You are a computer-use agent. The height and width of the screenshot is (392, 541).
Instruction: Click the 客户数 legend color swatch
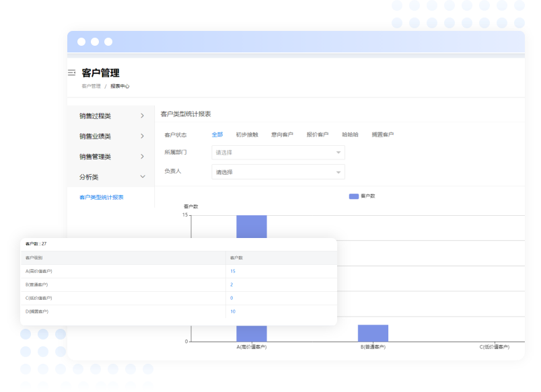[x=354, y=196]
